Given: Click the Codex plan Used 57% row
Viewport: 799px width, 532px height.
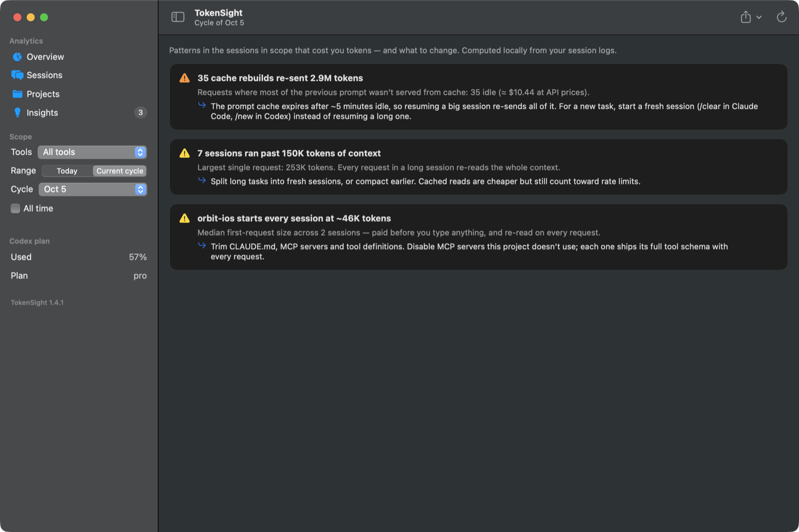Looking at the screenshot, I should [79, 257].
